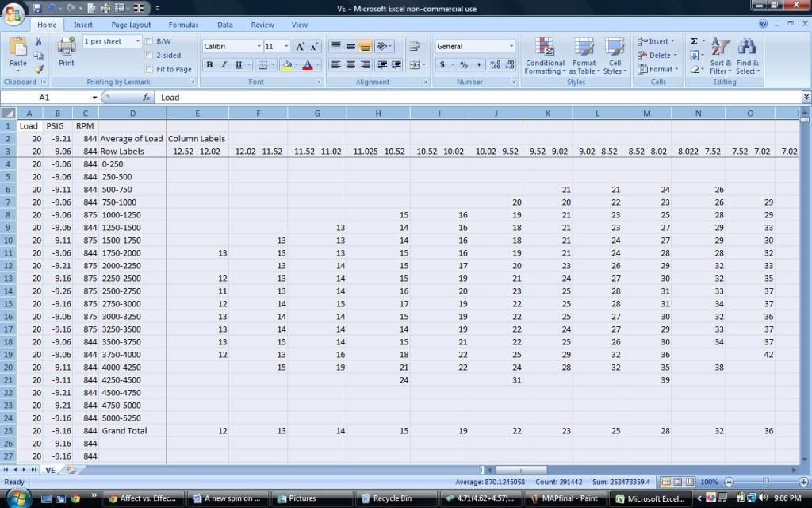Viewport: 812px width, 508px height.
Task: Toggle Wrap Text in Alignment group
Action: tap(414, 47)
